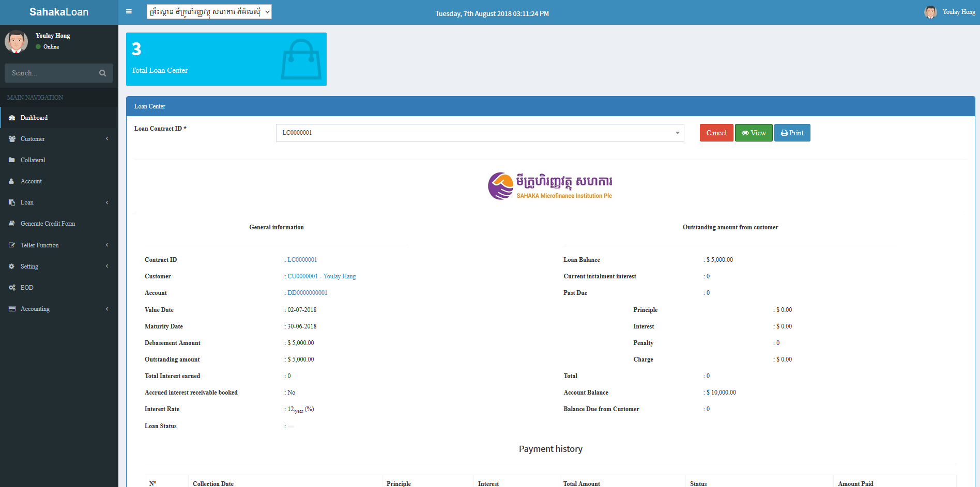Viewport: 980px width, 487px height.
Task: Click the Generate Credit Form book icon
Action: point(12,224)
